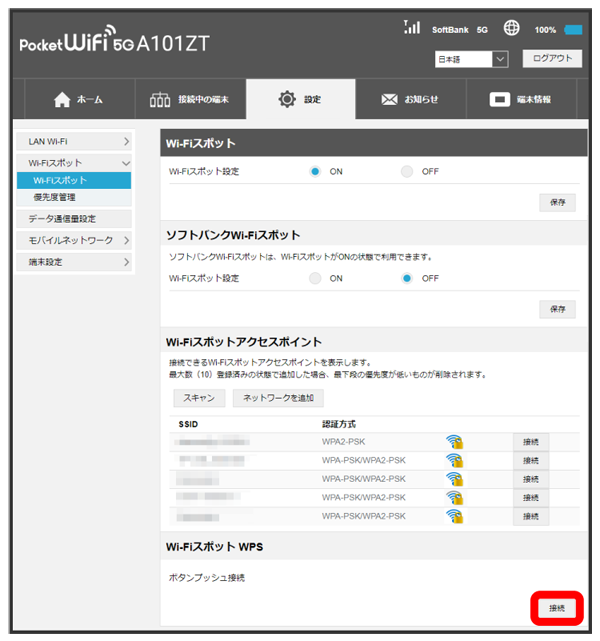Open 優先度管理 in the sidebar
This screenshot has height=641, width=600.
[x=54, y=197]
